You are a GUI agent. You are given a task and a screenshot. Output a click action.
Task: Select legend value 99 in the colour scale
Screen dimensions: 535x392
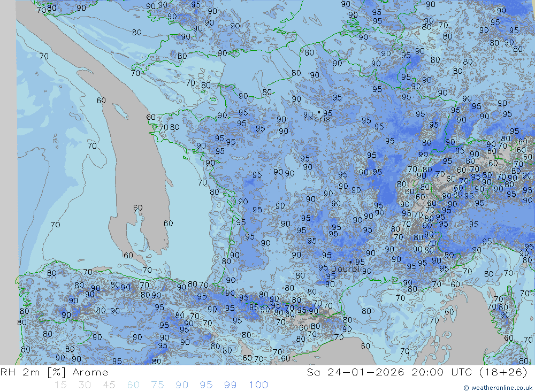pos(231,385)
